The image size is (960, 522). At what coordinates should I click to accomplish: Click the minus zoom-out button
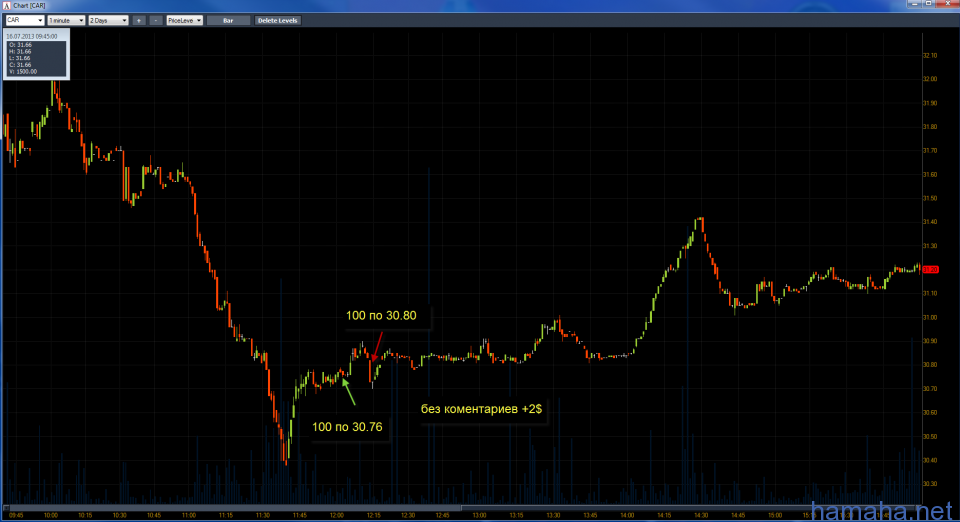pos(155,20)
